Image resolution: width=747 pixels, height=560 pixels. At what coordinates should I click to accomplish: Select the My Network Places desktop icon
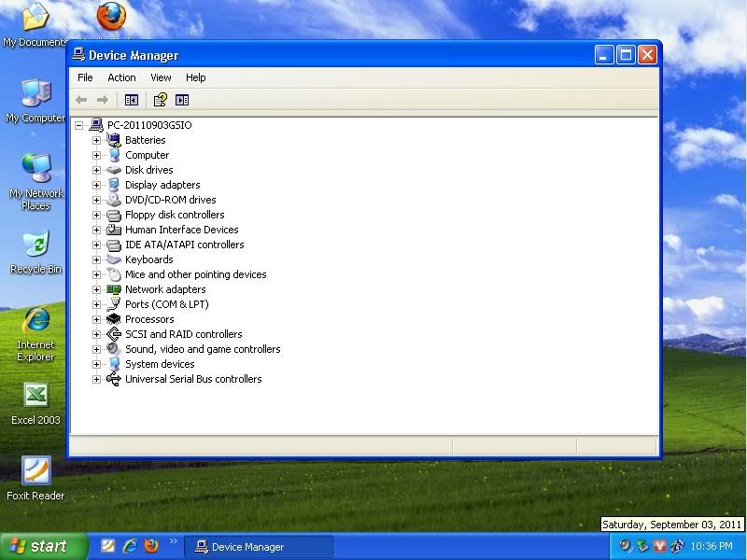click(35, 182)
